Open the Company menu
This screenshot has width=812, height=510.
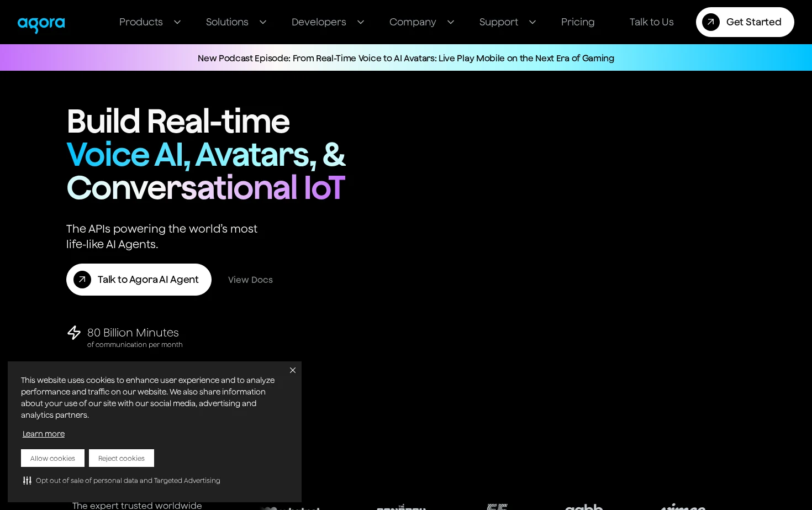click(413, 22)
